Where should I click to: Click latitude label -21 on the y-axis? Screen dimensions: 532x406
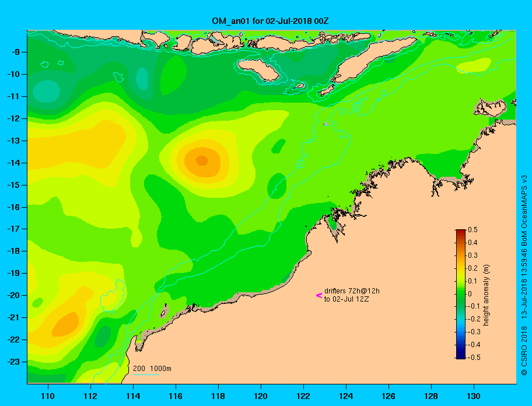click(14, 318)
